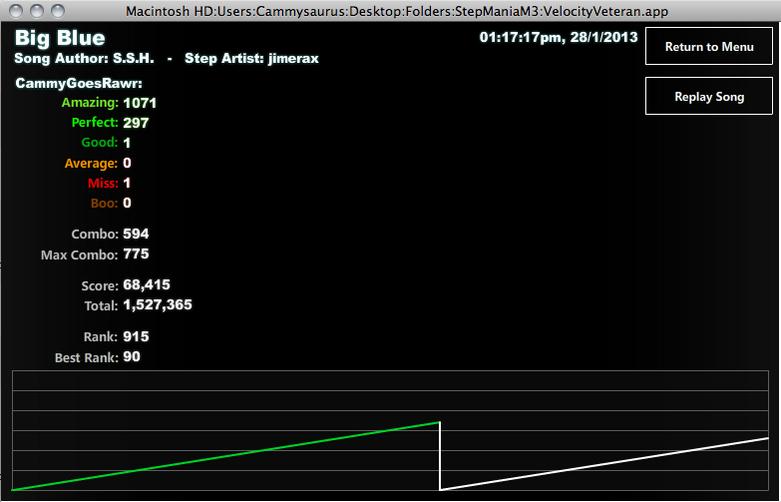
Task: Click the window title bar path text
Action: pyautogui.click(x=396, y=11)
